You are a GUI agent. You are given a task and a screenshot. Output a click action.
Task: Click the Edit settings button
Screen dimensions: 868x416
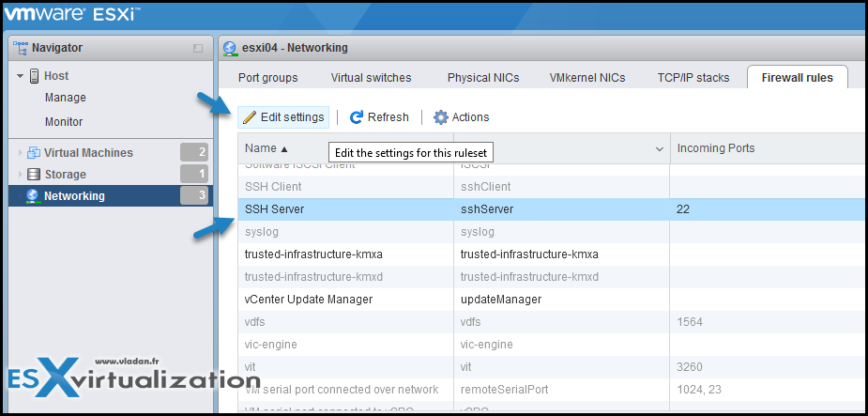pos(283,117)
